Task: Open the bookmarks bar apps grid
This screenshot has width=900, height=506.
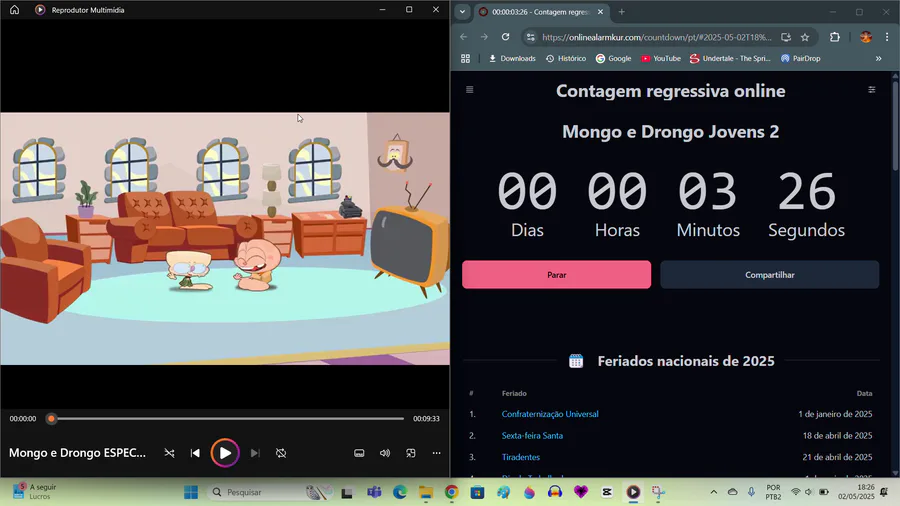Action: coord(465,59)
